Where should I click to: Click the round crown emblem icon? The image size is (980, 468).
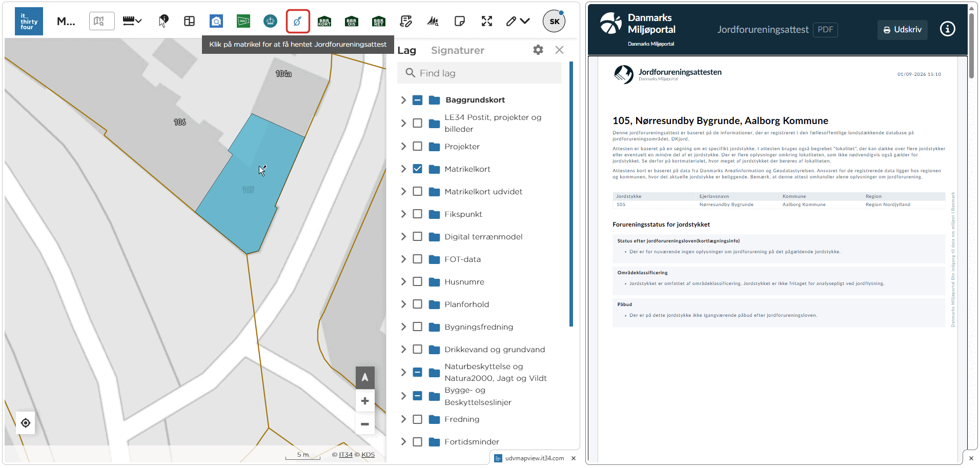pyautogui.click(x=270, y=21)
